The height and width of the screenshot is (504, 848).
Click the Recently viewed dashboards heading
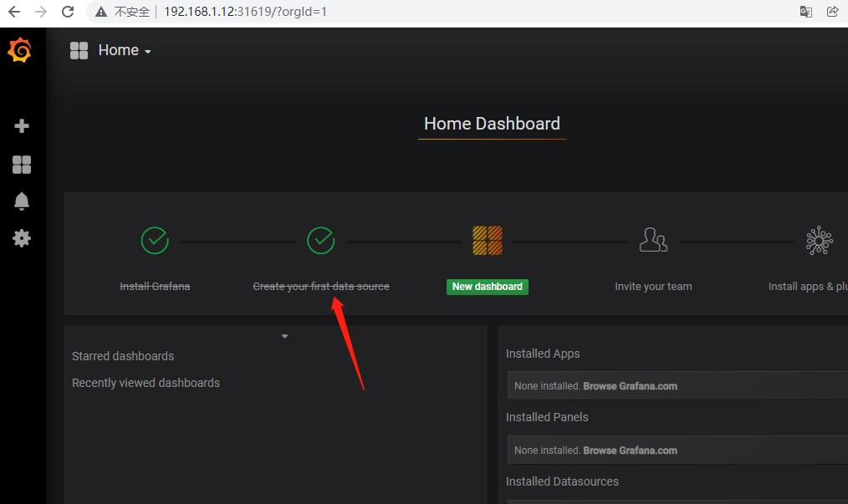tap(146, 383)
